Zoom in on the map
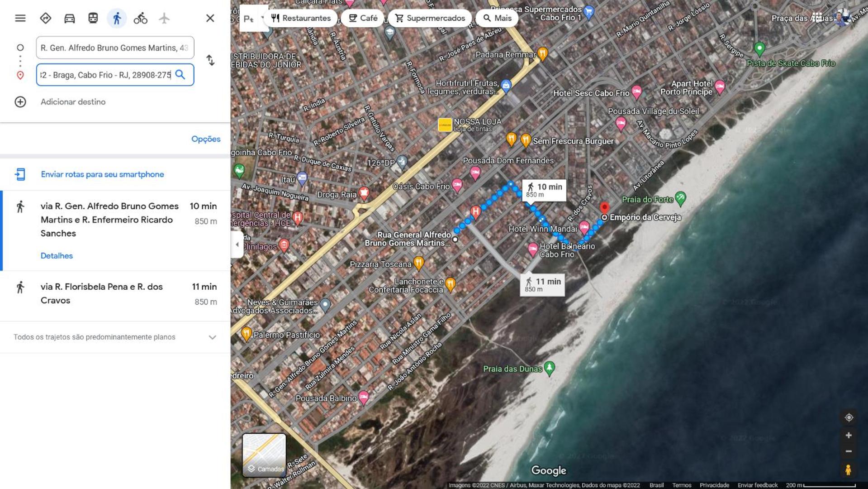The height and width of the screenshot is (489, 868). pyautogui.click(x=849, y=436)
